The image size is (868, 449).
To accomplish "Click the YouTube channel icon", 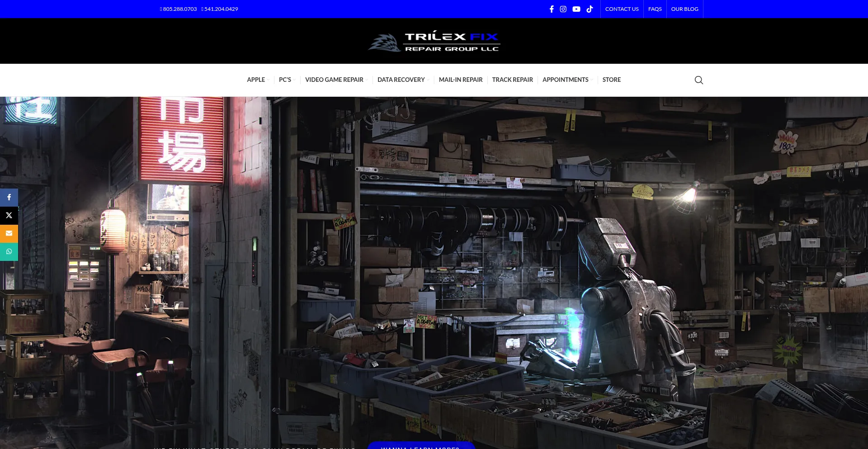I will [x=576, y=9].
